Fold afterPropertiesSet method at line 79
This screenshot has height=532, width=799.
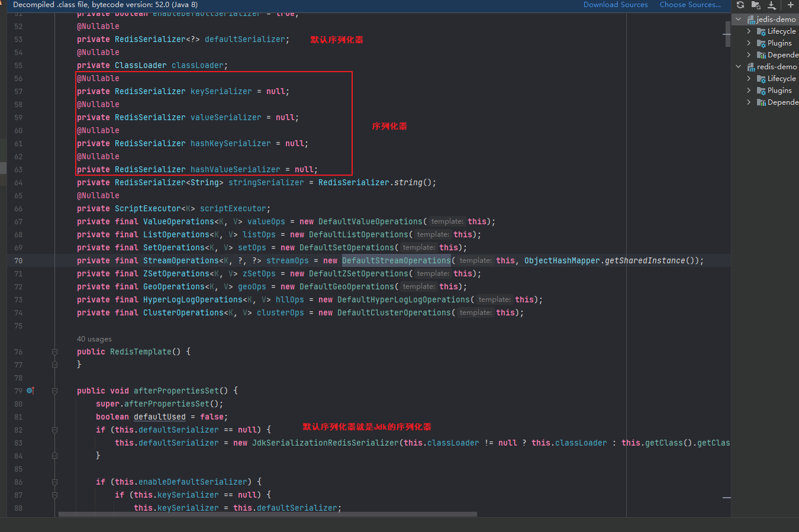pos(54,391)
